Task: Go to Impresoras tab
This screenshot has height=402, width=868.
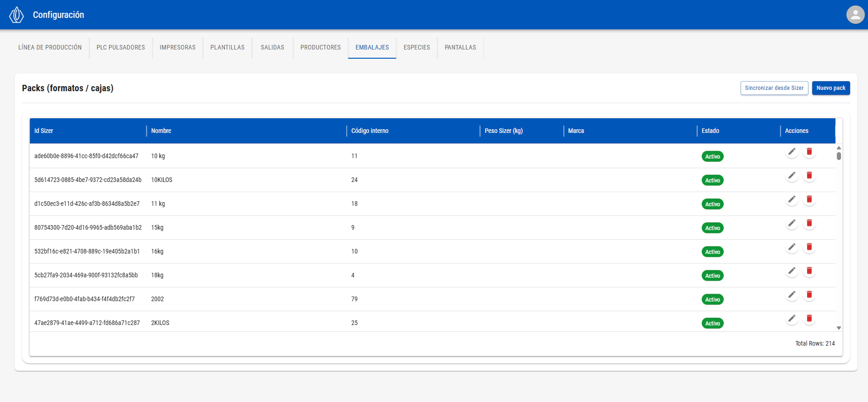Action: click(178, 48)
